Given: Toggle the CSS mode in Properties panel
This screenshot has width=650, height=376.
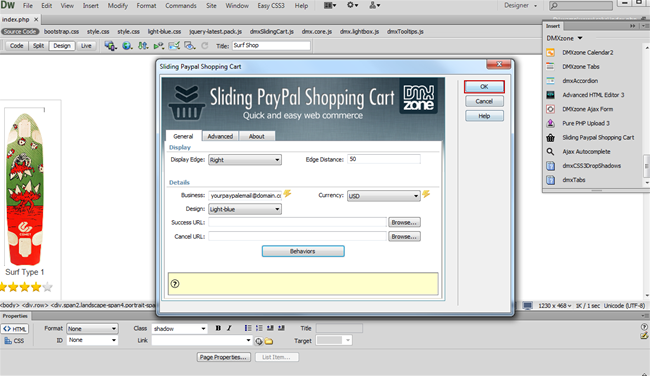Looking at the screenshot, I should [x=15, y=341].
